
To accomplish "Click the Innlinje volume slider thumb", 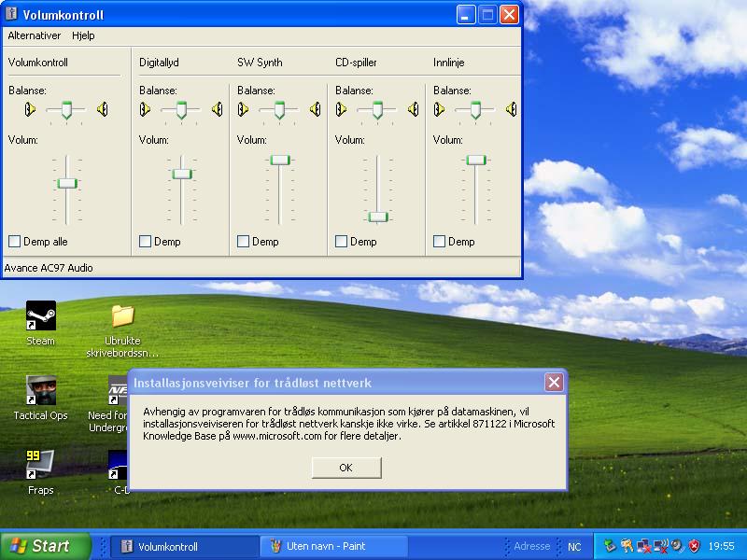I will [x=476, y=160].
